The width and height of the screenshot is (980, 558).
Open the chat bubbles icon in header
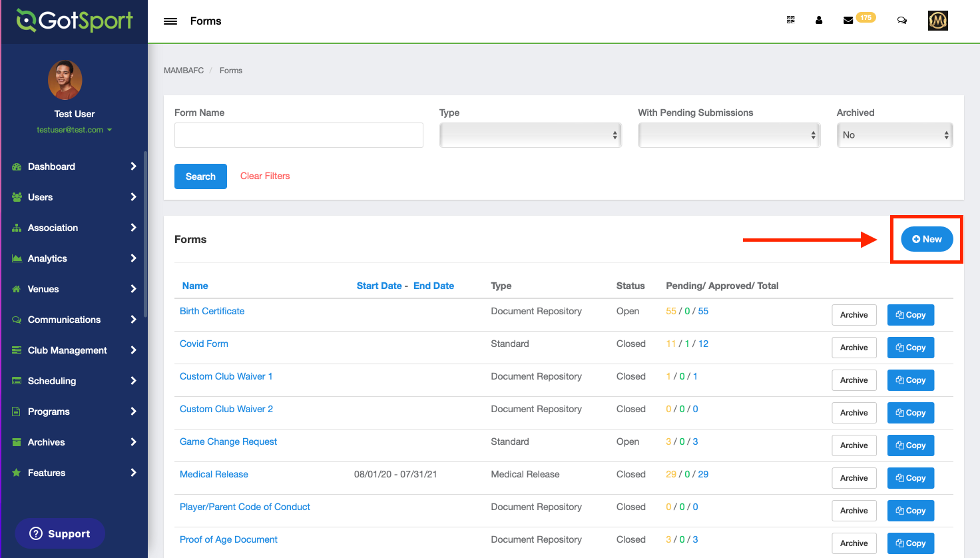click(x=902, y=20)
